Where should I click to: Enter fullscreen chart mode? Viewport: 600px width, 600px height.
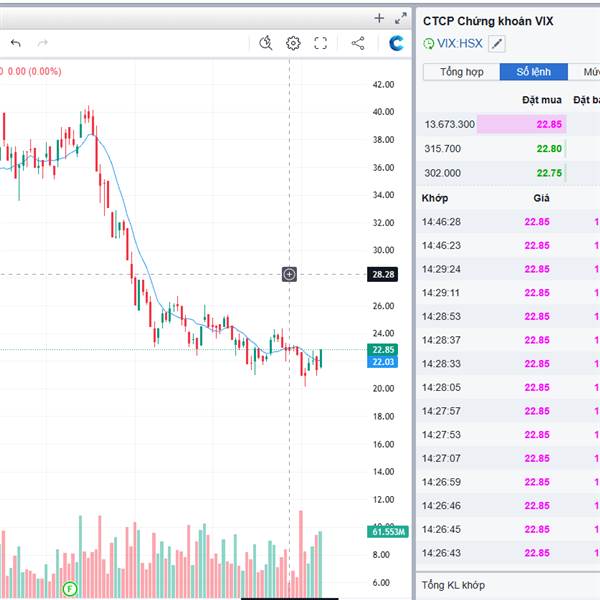click(321, 43)
